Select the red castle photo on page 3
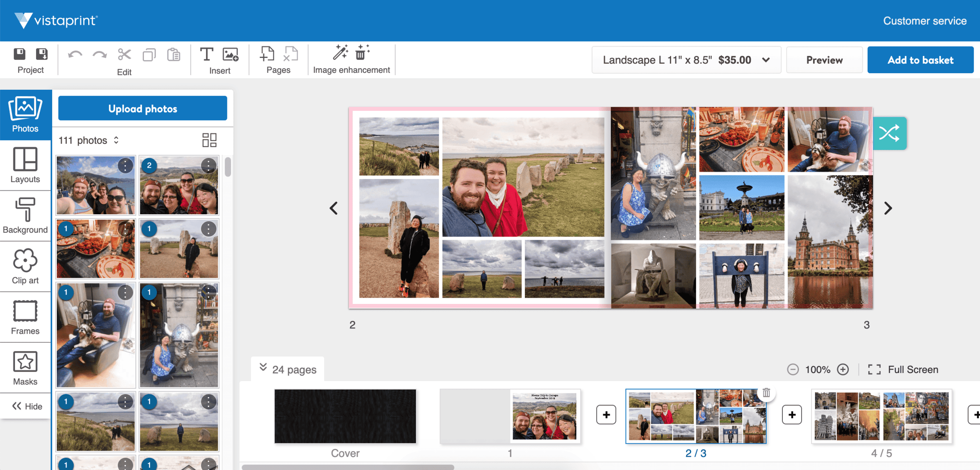Screen dimensions: 980x470 (x=830, y=242)
